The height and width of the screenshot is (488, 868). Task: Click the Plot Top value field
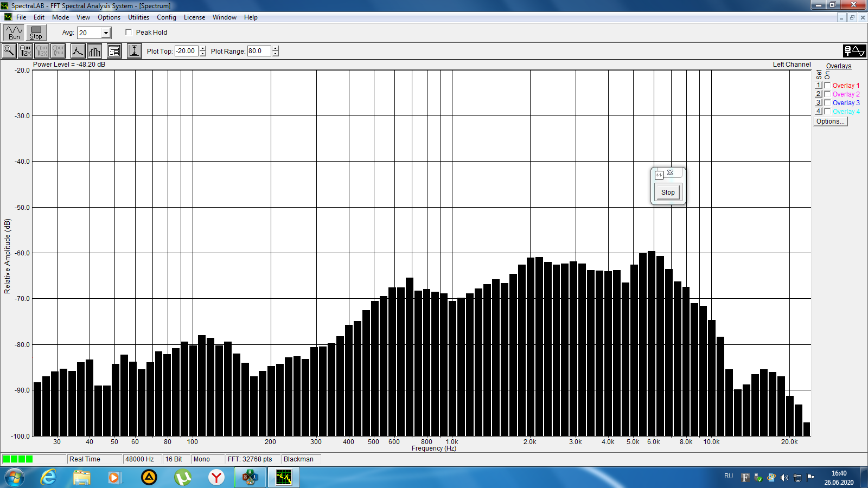(x=187, y=51)
